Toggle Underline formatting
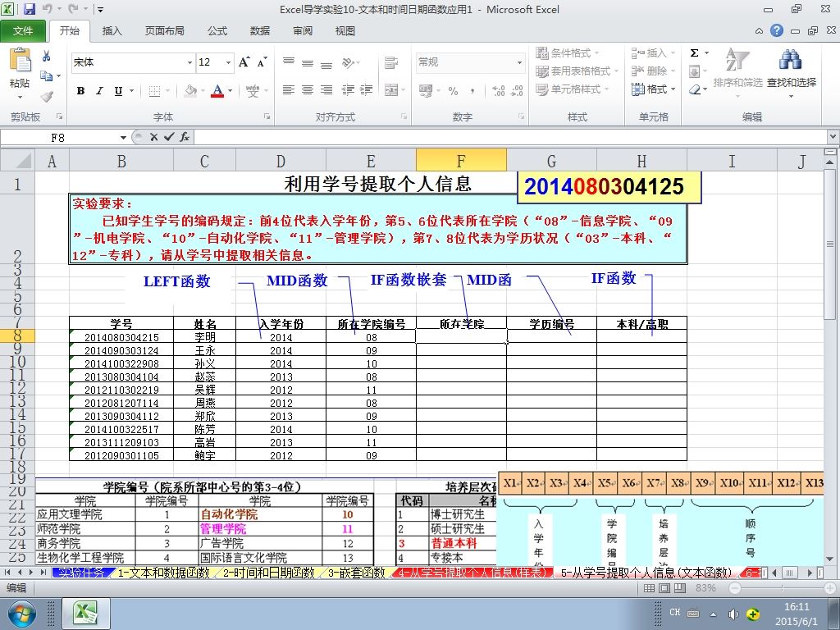 [x=118, y=90]
